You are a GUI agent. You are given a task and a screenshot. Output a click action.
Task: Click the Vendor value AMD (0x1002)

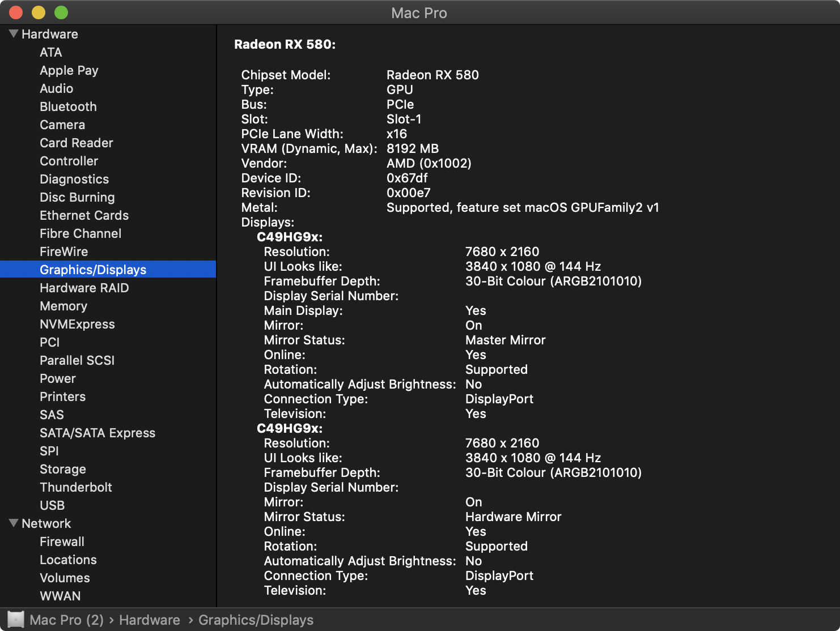tap(429, 163)
